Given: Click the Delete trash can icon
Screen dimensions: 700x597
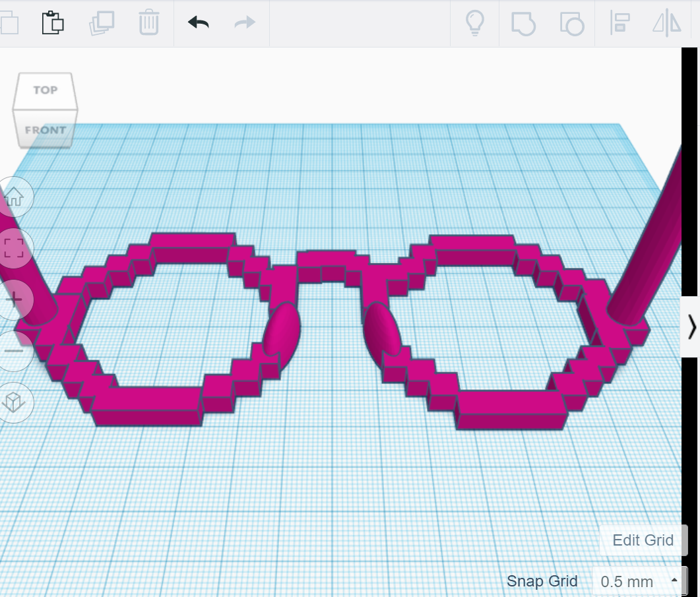Looking at the screenshot, I should (148, 22).
